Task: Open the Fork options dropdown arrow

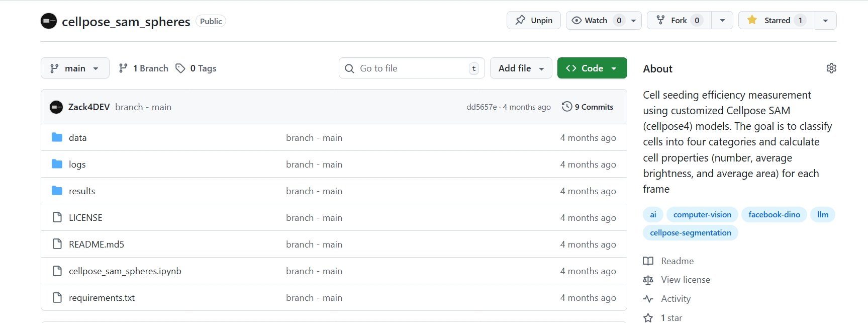Action: (x=722, y=21)
